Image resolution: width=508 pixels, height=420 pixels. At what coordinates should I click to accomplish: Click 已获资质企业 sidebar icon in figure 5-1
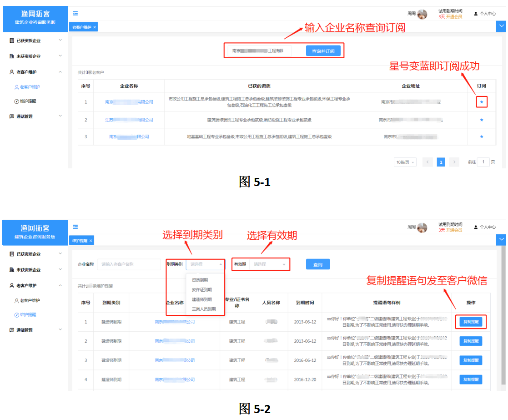[12, 40]
